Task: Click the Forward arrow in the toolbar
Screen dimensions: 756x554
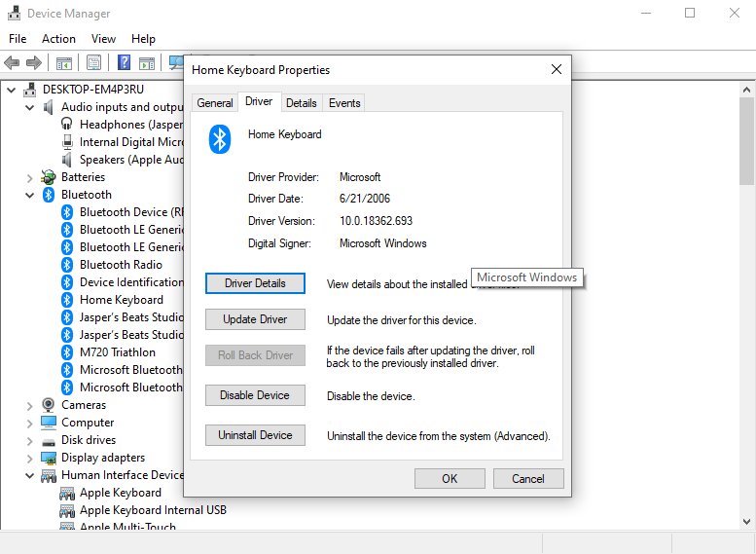Action: tap(34, 62)
